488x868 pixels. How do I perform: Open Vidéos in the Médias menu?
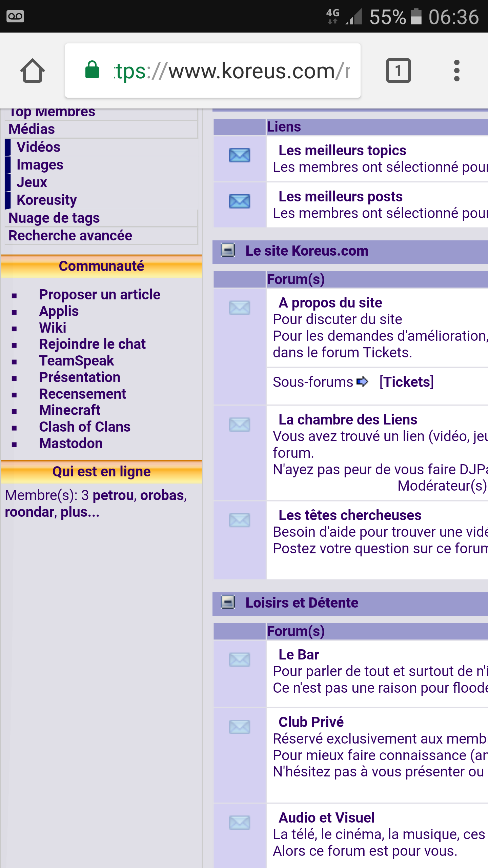pyautogui.click(x=38, y=147)
